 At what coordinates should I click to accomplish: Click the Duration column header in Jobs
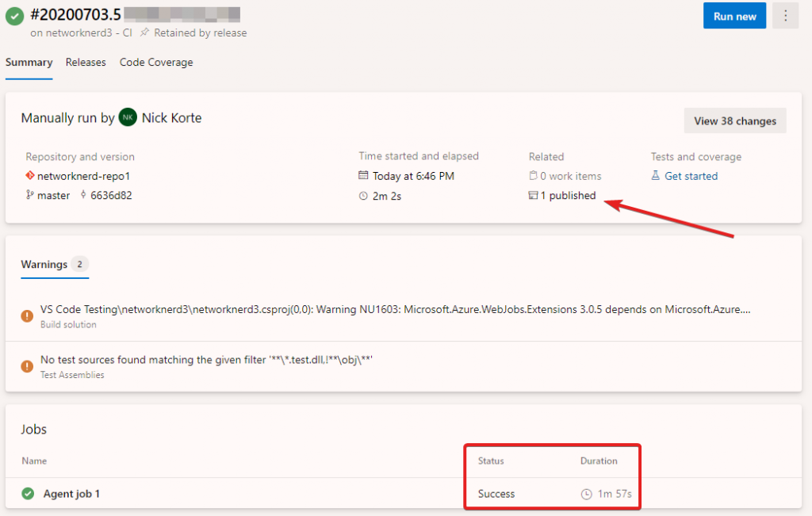pos(599,461)
